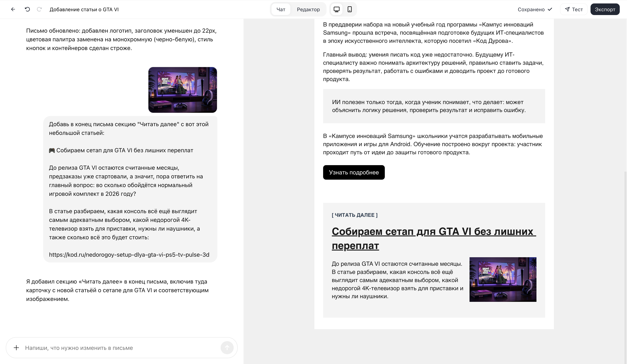Click the Сохранено checkmark status
The height and width of the screenshot is (364, 627).
coord(535,9)
